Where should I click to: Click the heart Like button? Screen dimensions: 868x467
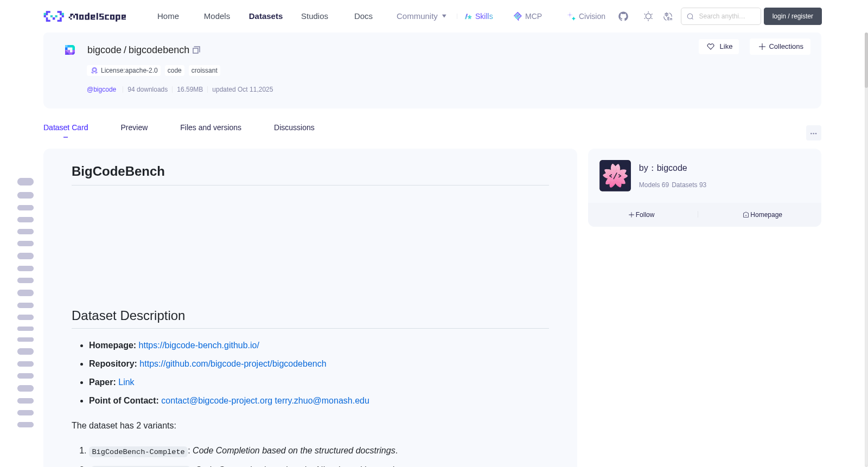pyautogui.click(x=719, y=47)
